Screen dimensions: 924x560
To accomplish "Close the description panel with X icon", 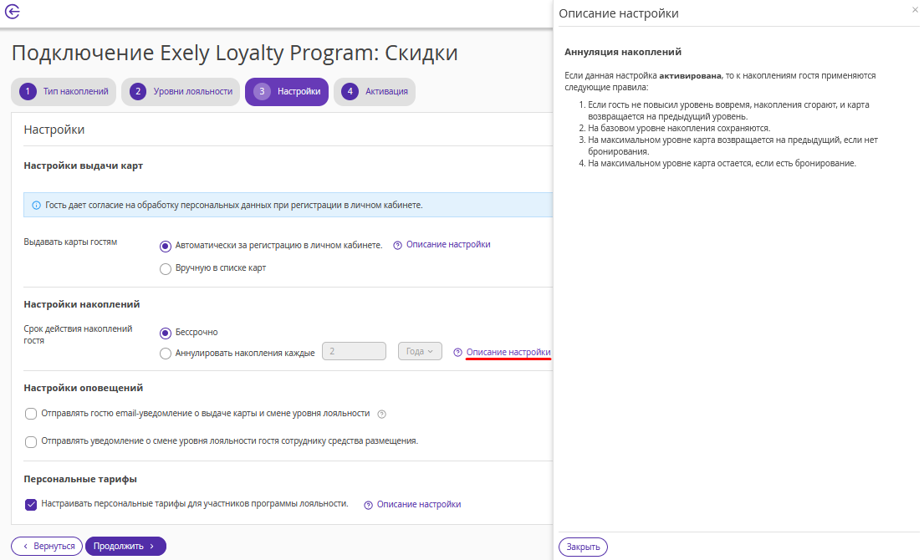I will pyautogui.click(x=915, y=9).
